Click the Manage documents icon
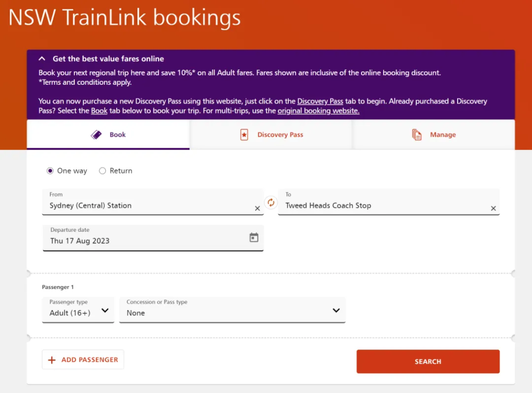 (x=417, y=135)
